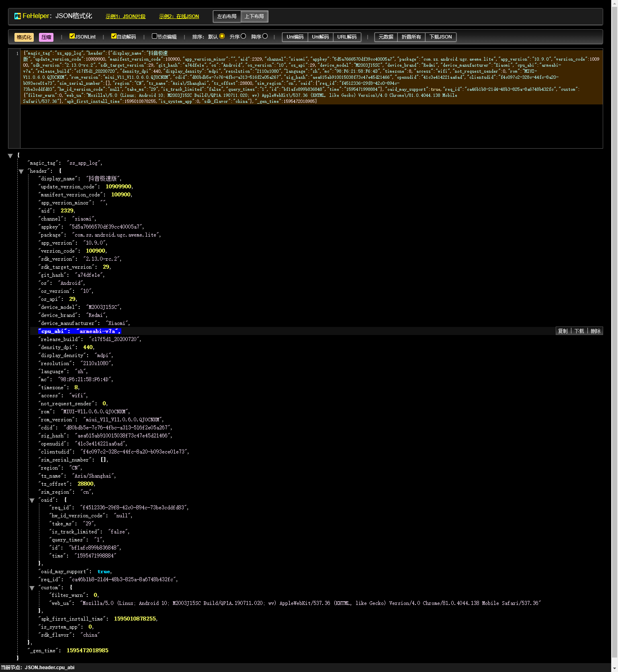Viewport: 618px width, 672px height.
Task: Collapse the custom node
Action: 32,588
